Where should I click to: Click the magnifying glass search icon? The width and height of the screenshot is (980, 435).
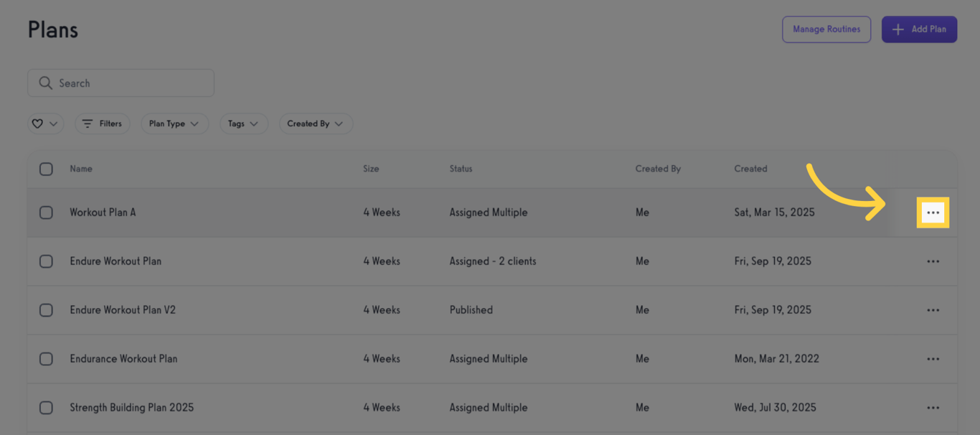45,83
